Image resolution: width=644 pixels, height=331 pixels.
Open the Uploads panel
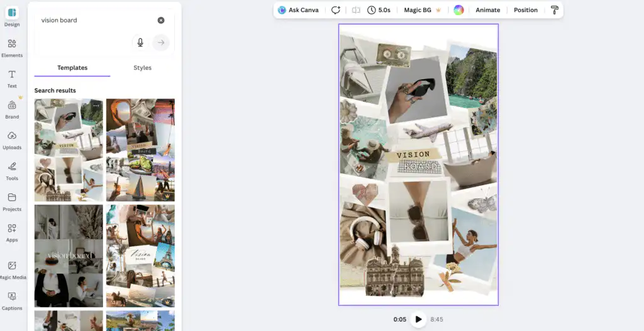point(12,140)
